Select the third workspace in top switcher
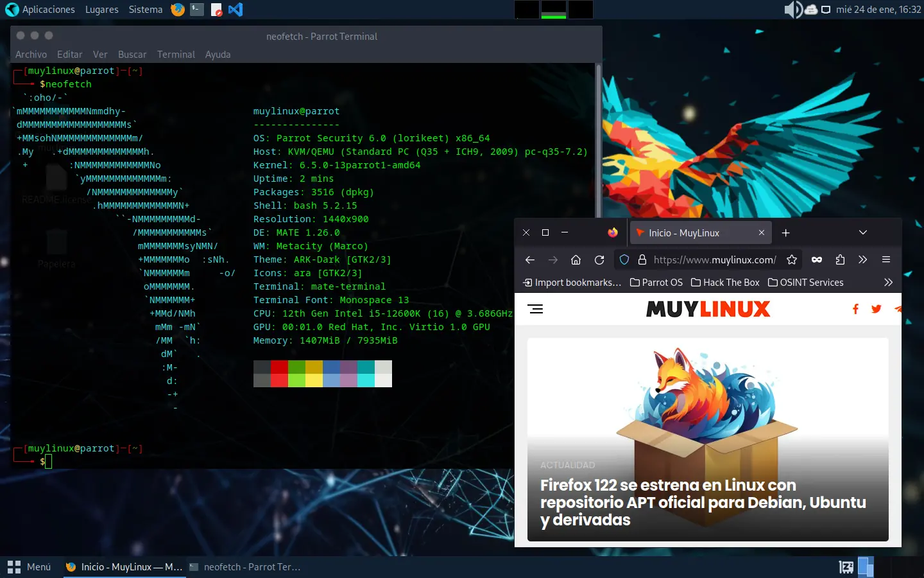Image resolution: width=924 pixels, height=578 pixels. 581,10
